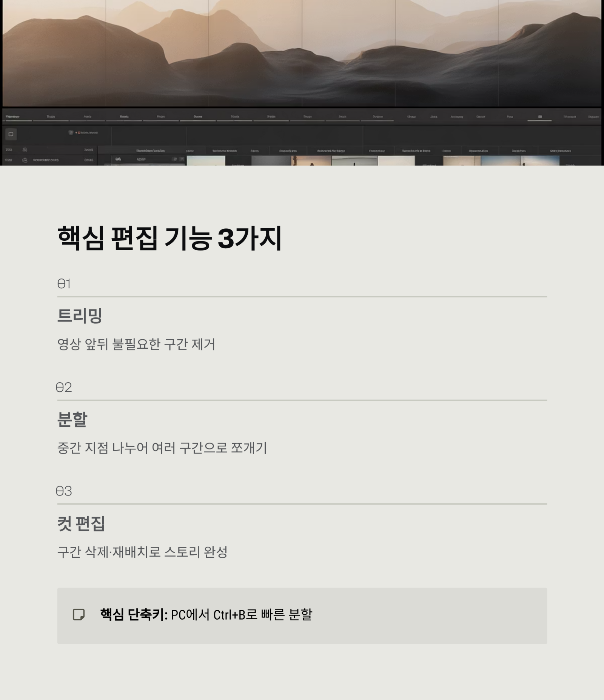Click the note icon next to 핵심 단축키

tap(78, 614)
